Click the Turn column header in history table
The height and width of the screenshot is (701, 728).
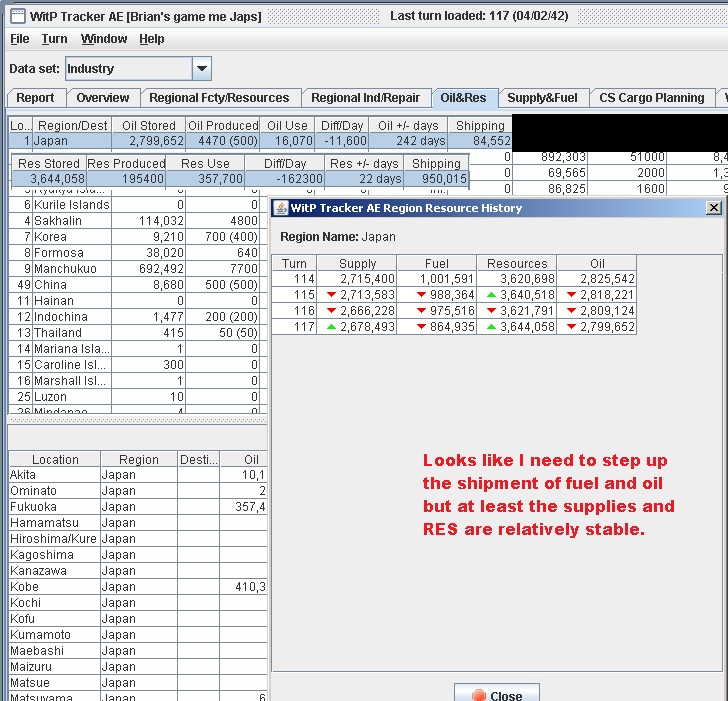pyautogui.click(x=294, y=263)
